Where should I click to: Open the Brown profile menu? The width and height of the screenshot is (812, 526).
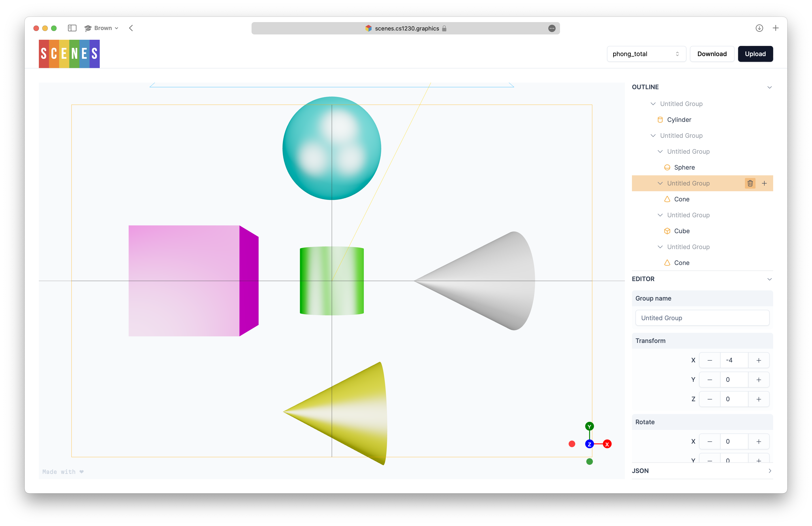(101, 28)
